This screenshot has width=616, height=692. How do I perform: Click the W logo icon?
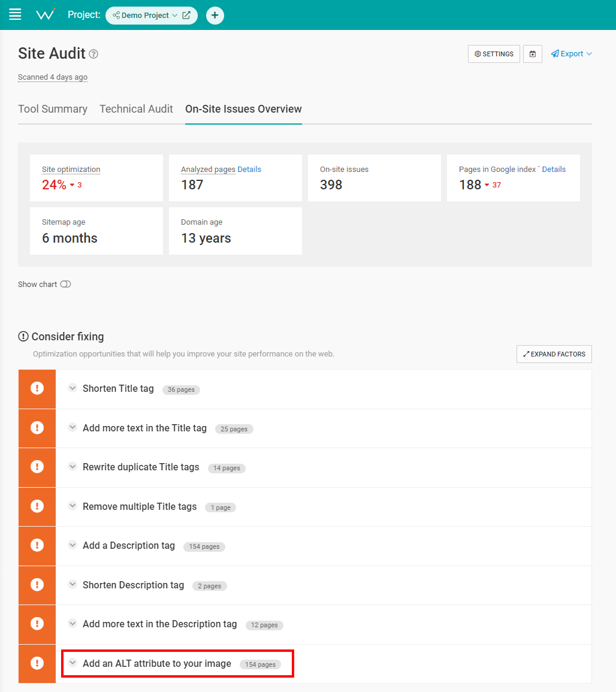pyautogui.click(x=46, y=14)
